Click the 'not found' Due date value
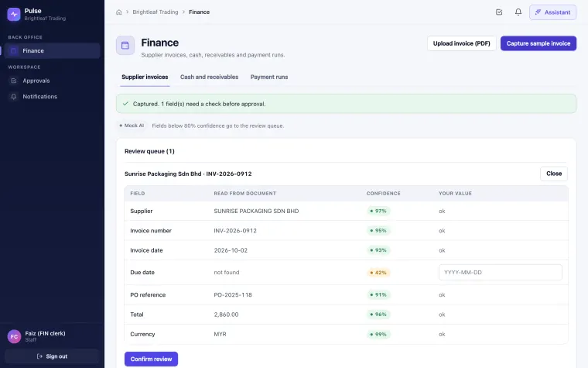The width and height of the screenshot is (588, 368). [x=227, y=272]
